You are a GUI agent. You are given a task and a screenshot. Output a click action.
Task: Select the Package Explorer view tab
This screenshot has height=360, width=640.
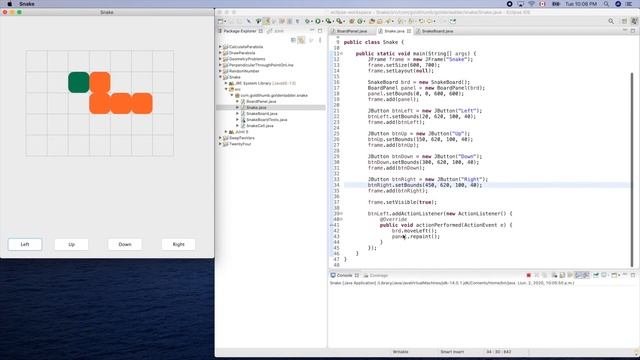(x=240, y=31)
